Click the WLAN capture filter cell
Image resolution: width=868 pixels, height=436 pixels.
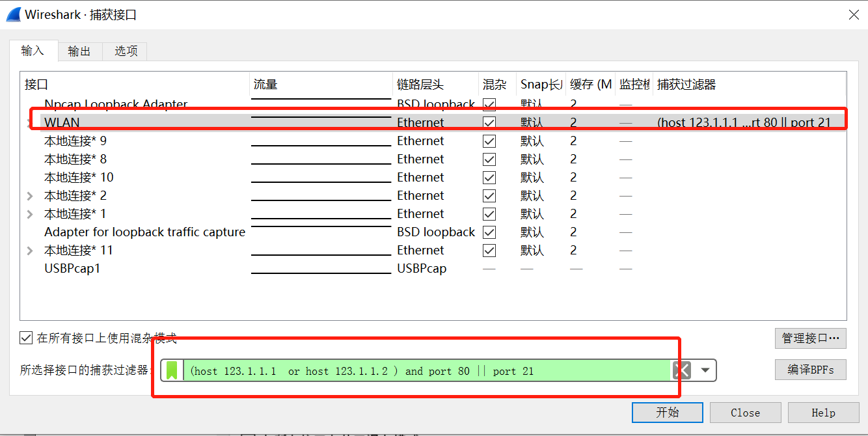click(744, 122)
